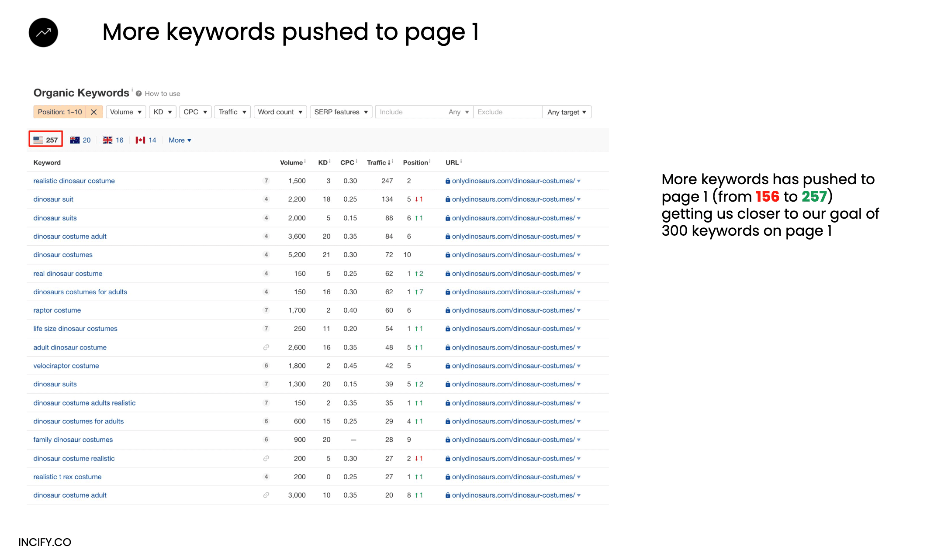
Task: Select the Canada flag 14 keywords
Action: [146, 140]
